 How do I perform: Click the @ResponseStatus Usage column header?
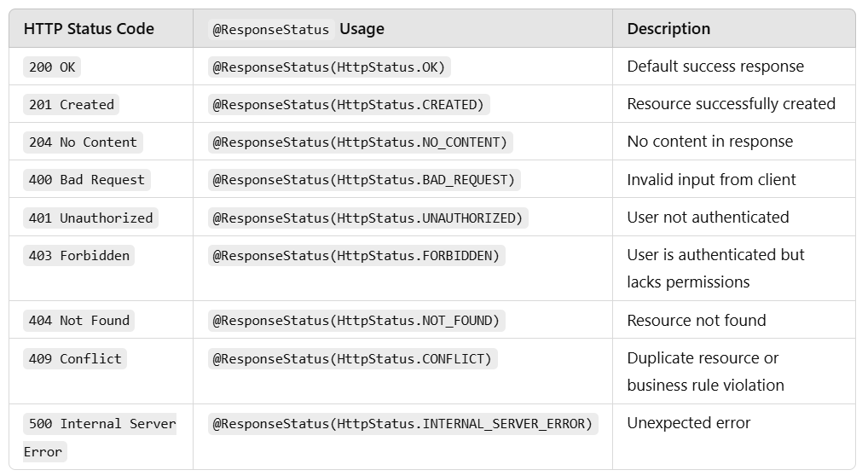click(298, 29)
